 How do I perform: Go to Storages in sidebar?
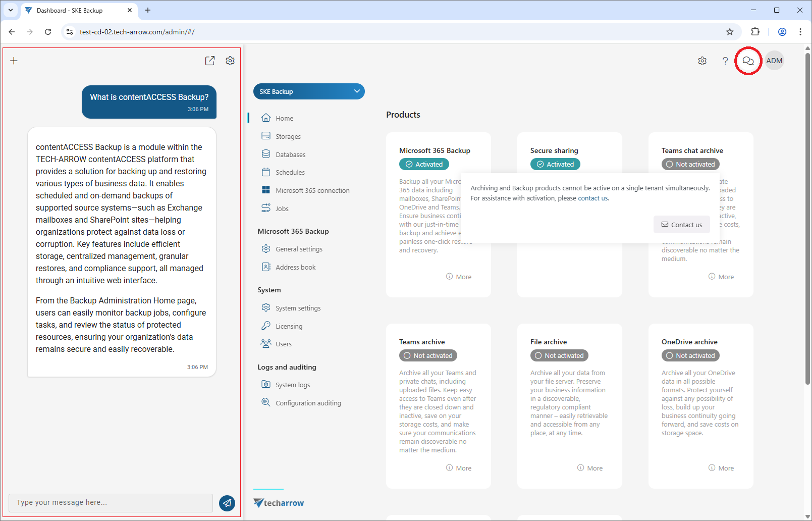[288, 136]
